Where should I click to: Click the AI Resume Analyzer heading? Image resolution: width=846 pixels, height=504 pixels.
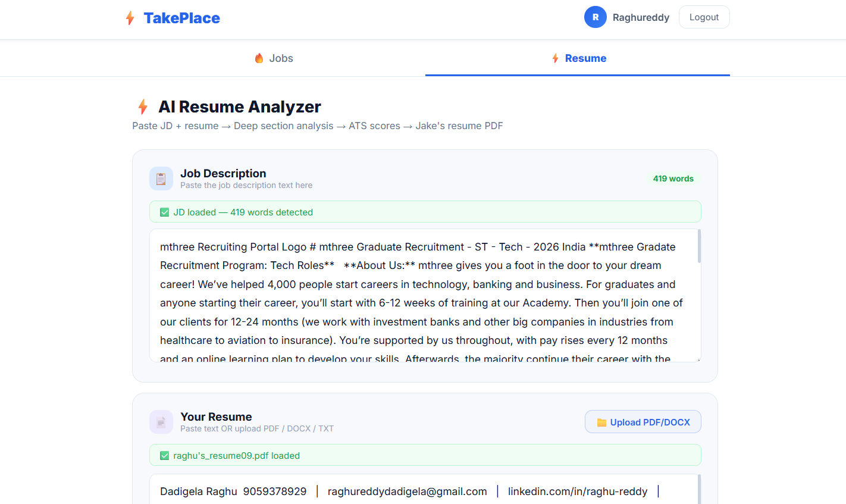(240, 107)
